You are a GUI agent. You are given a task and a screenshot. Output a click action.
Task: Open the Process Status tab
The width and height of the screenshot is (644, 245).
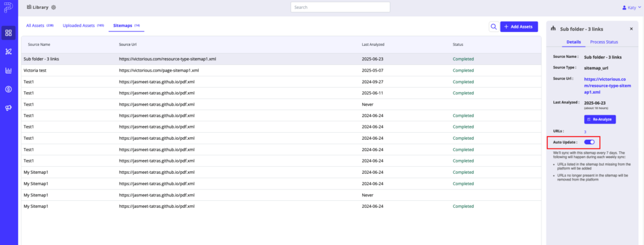coord(604,42)
